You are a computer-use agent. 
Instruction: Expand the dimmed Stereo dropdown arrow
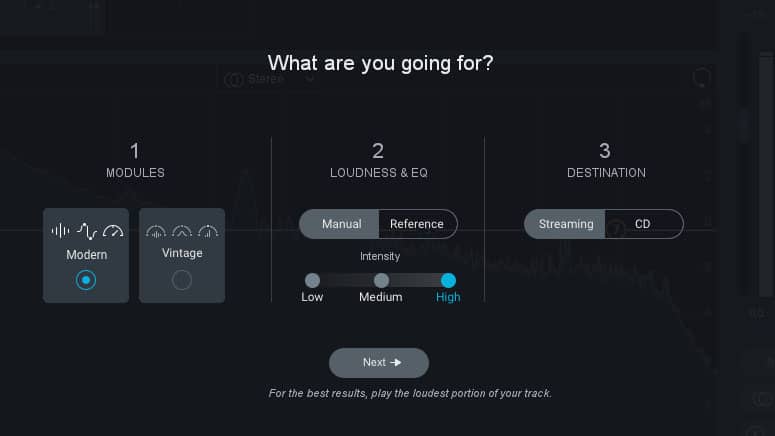click(x=309, y=80)
